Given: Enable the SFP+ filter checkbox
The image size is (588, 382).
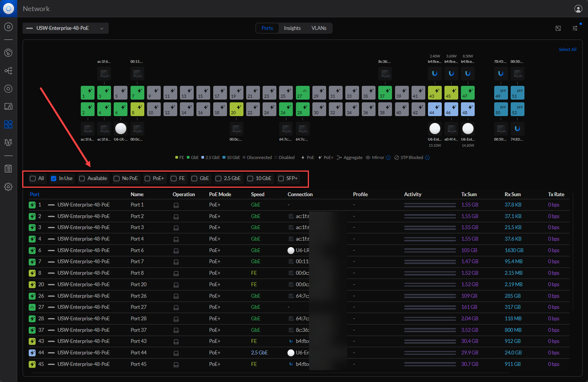Looking at the screenshot, I should point(281,179).
